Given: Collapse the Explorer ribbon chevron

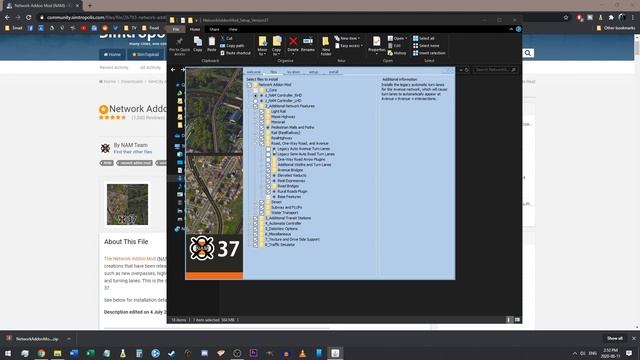Looking at the screenshot, I should point(511,29).
